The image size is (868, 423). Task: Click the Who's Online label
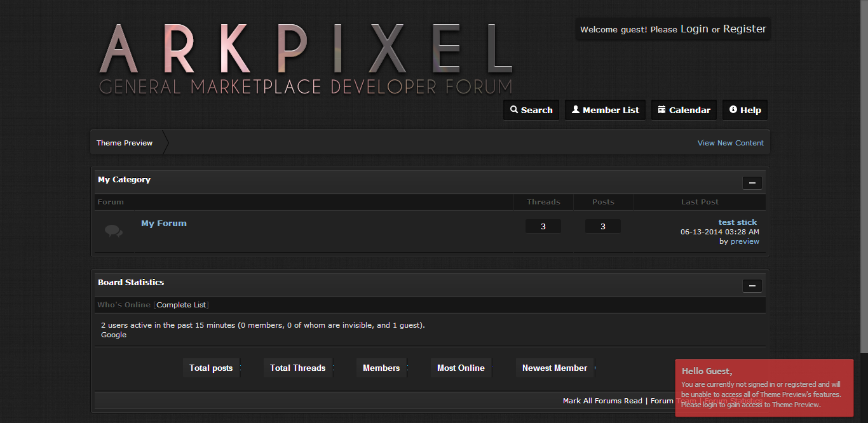tap(124, 305)
